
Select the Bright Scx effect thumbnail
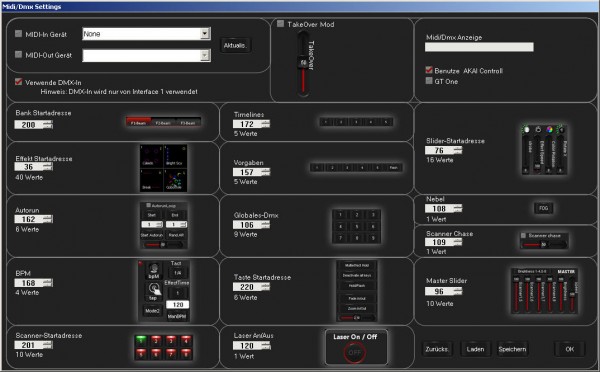[176, 156]
